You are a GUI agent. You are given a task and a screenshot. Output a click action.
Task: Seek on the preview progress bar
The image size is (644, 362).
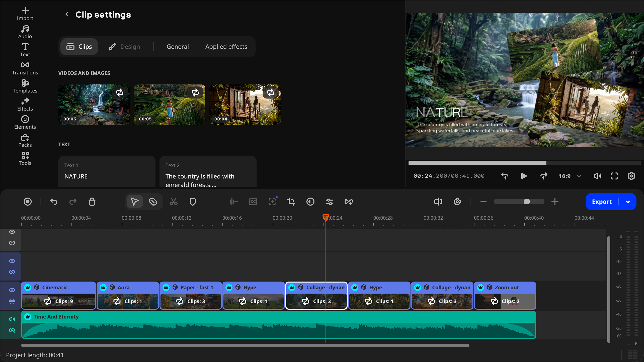click(x=524, y=163)
